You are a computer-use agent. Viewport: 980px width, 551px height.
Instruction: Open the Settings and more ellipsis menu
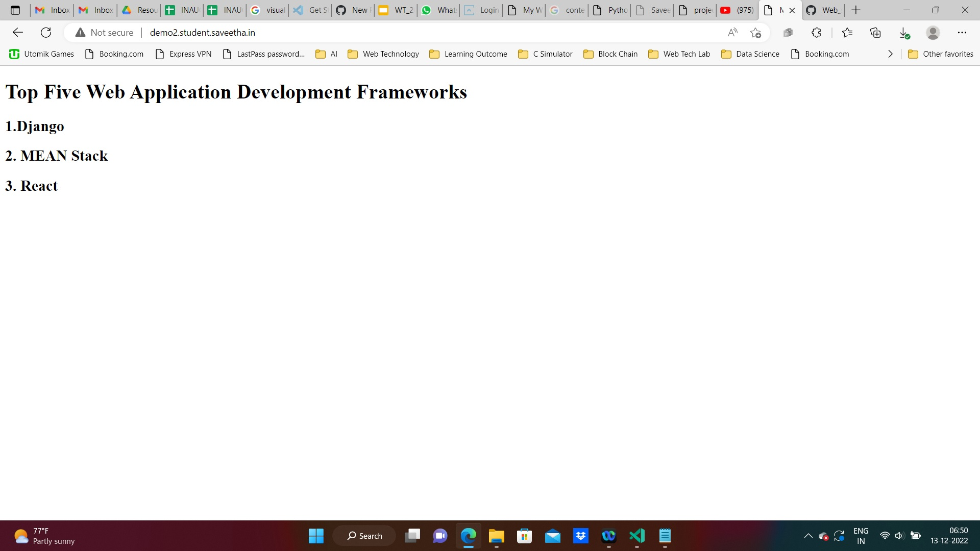963,32
